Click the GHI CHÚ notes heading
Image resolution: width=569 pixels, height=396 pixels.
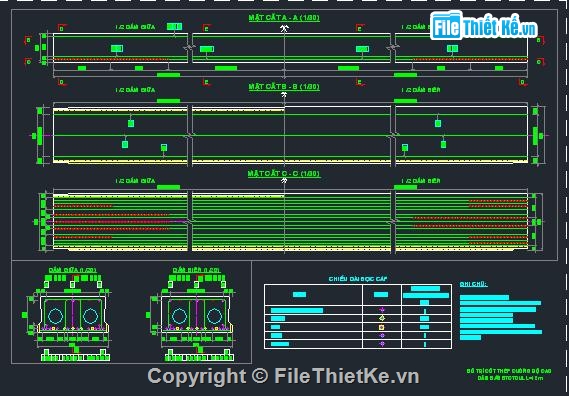pos(473,284)
